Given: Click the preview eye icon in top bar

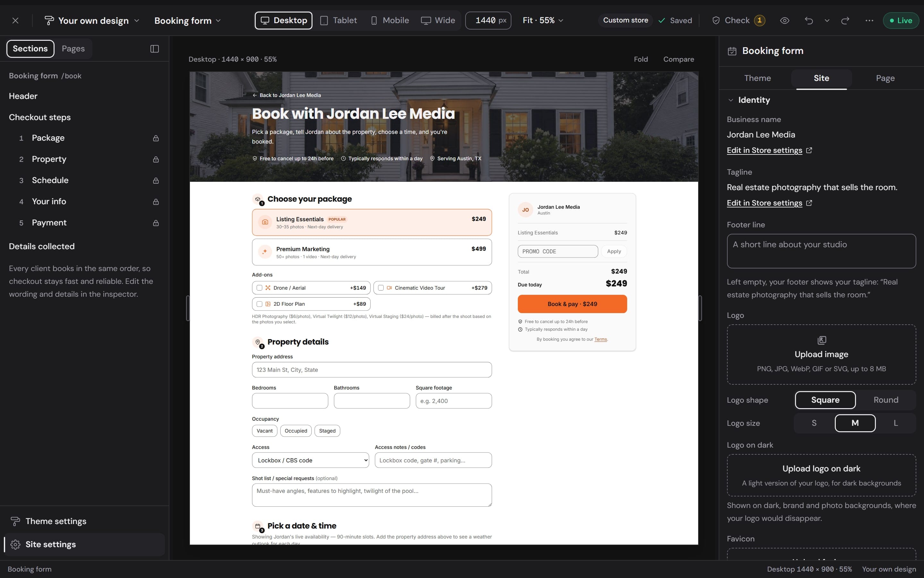Looking at the screenshot, I should 785,21.
